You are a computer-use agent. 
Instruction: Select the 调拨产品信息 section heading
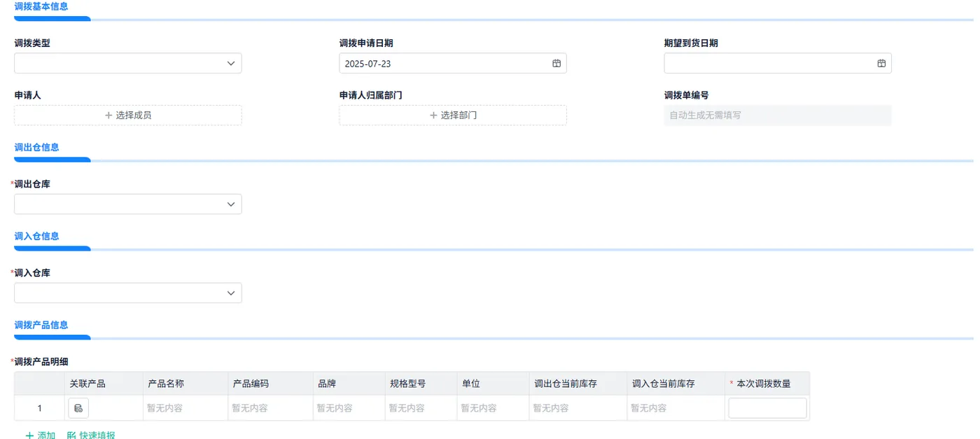[x=41, y=326]
